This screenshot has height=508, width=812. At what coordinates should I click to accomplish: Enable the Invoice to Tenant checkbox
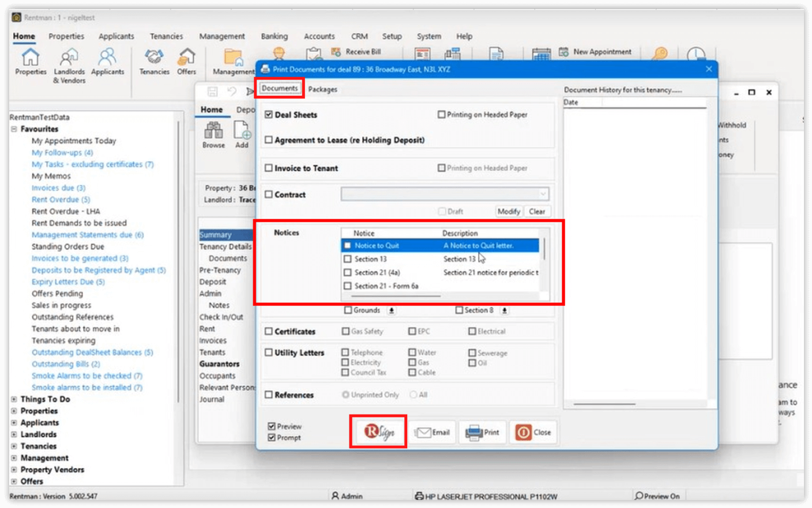[x=269, y=168]
